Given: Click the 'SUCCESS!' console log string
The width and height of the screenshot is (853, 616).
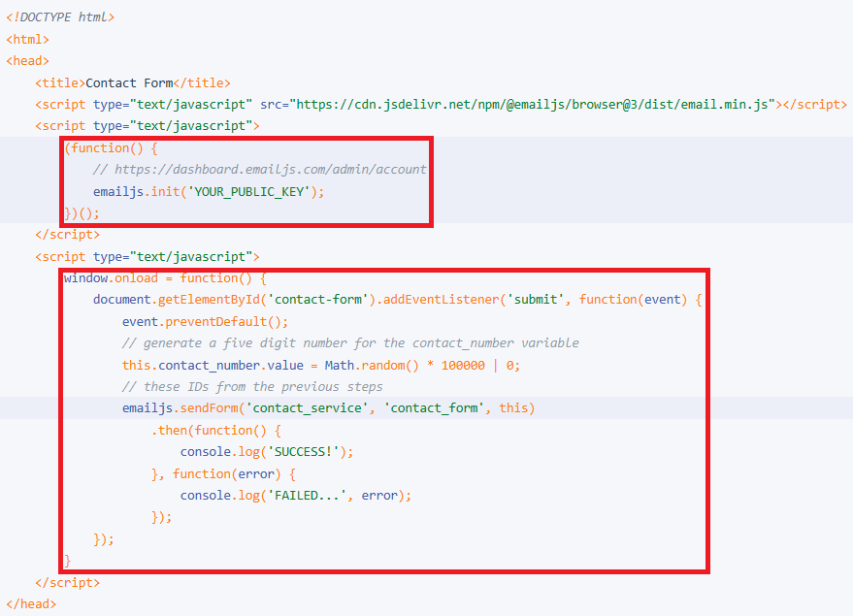Looking at the screenshot, I should click(x=303, y=452).
